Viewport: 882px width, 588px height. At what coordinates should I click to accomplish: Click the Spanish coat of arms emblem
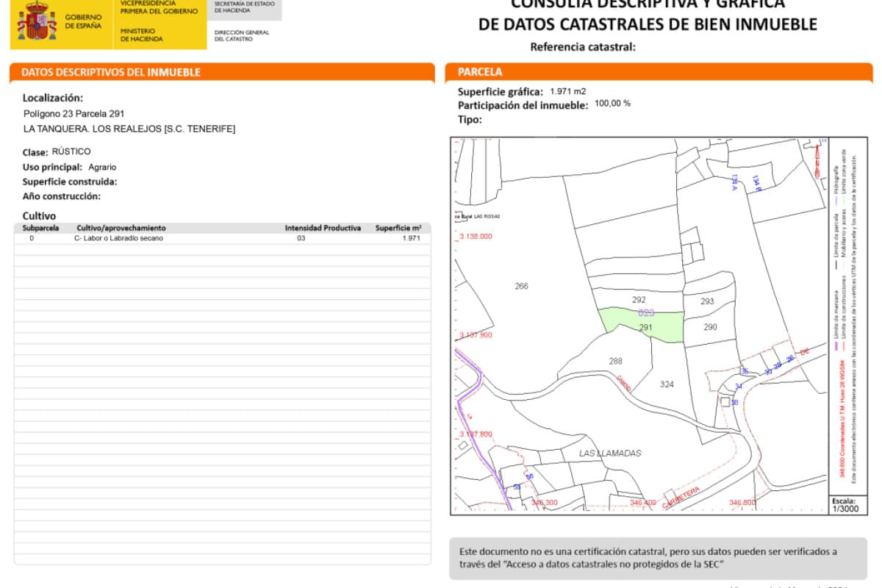[37, 21]
